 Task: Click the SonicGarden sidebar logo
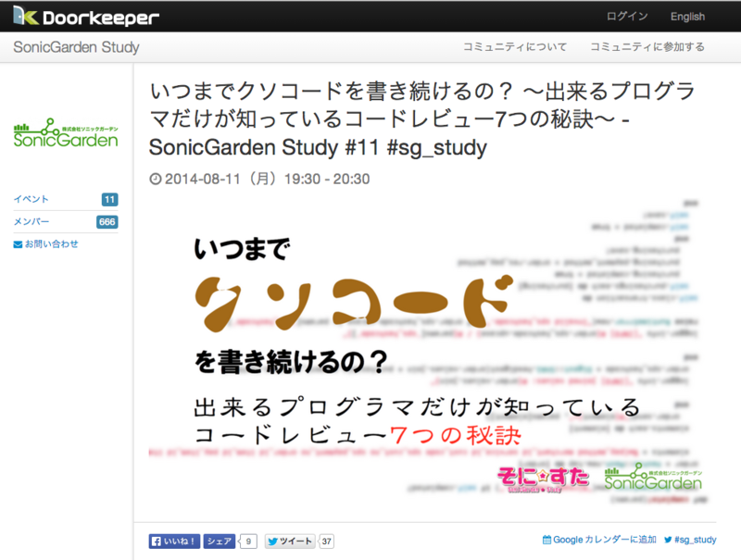tap(66, 133)
